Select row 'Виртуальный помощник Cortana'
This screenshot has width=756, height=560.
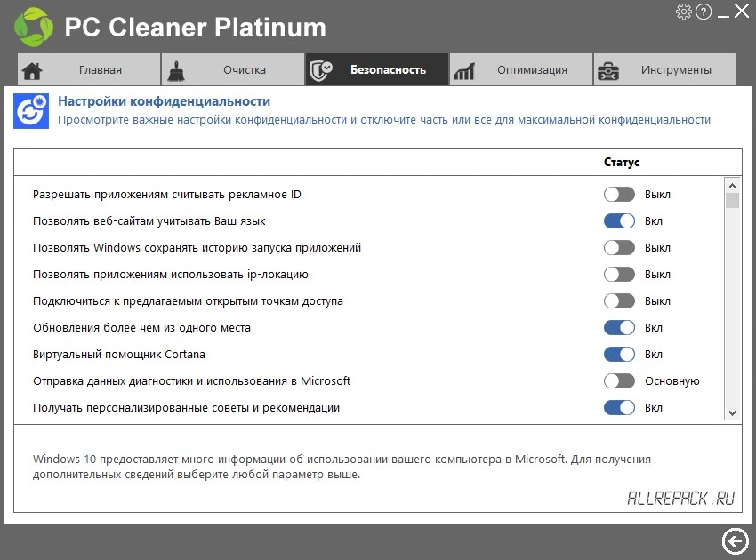369,354
